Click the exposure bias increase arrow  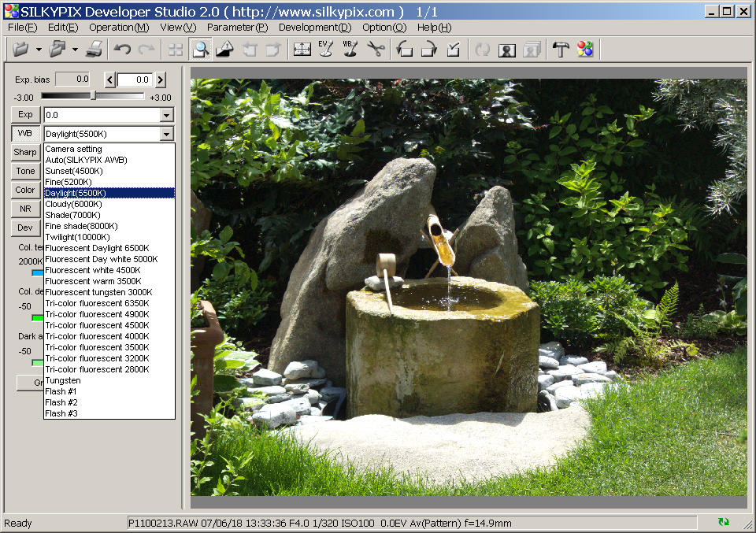click(160, 80)
